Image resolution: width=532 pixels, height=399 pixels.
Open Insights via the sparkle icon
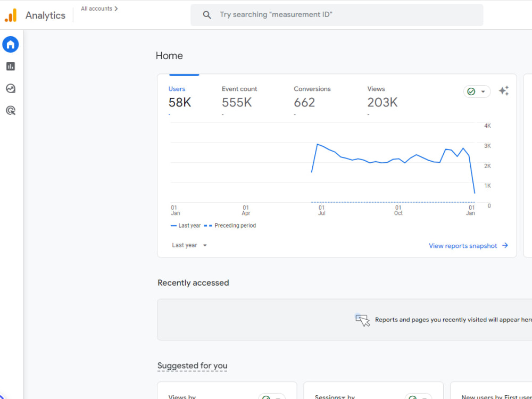point(504,91)
